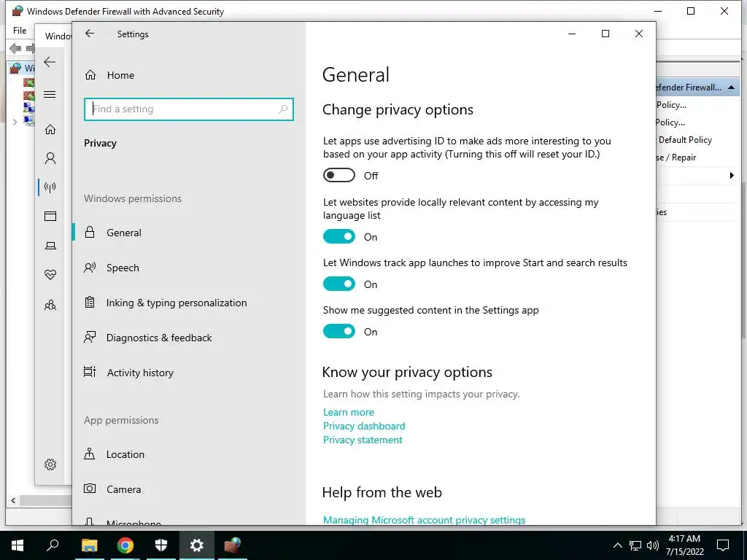Image resolution: width=747 pixels, height=560 pixels.
Task: Open network status tray icon
Action: pos(635,545)
